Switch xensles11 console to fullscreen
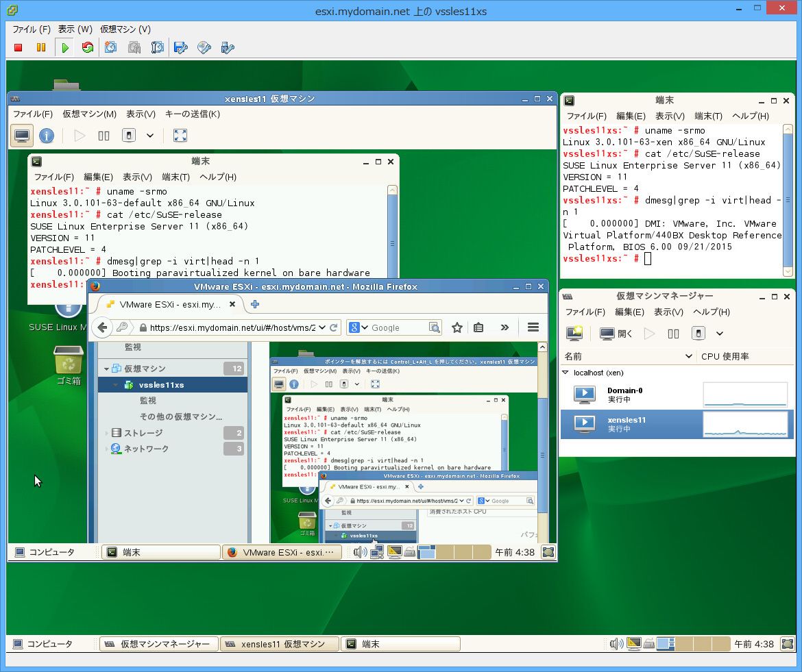This screenshot has width=802, height=672. point(180,136)
